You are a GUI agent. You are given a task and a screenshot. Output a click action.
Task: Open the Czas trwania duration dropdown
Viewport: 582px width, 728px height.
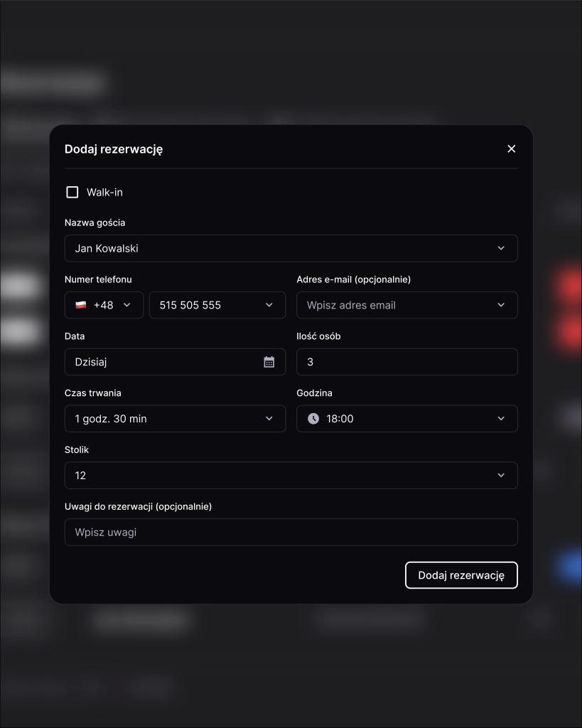175,418
